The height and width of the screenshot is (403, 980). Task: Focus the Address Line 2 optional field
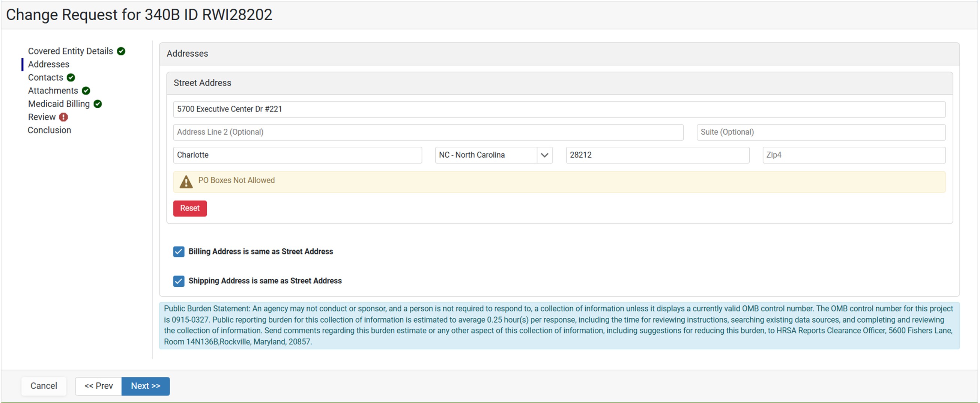point(428,132)
